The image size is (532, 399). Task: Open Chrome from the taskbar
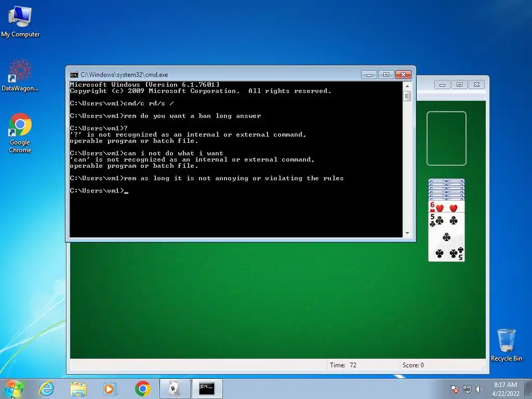pos(142,389)
